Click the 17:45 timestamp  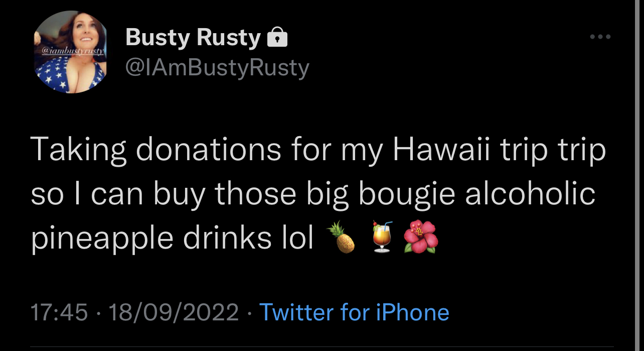point(59,312)
